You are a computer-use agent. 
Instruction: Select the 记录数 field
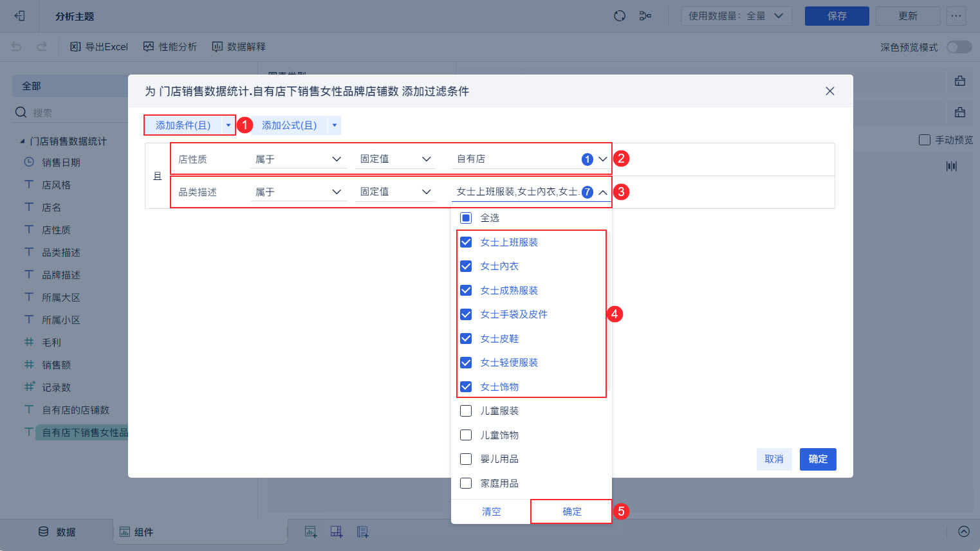56,388
